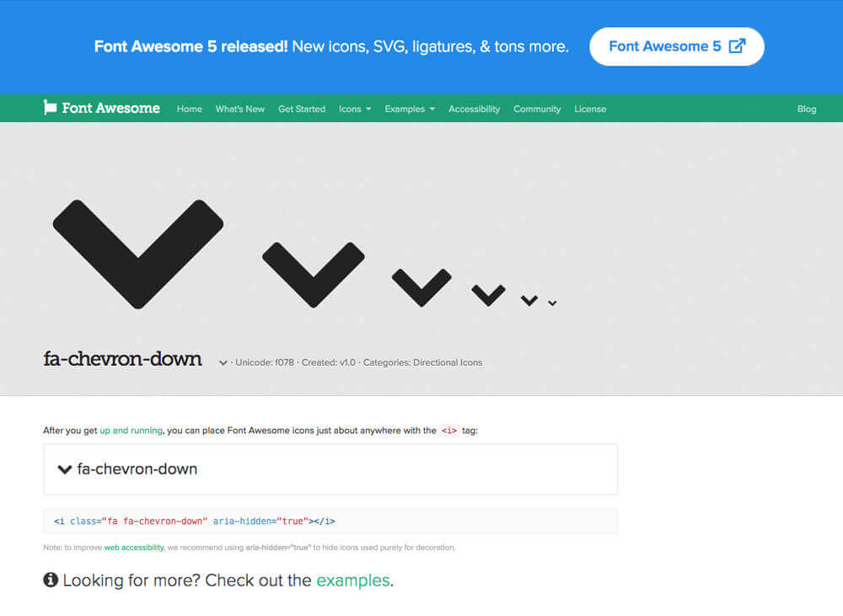Open Get Started in the navbar

click(x=302, y=109)
